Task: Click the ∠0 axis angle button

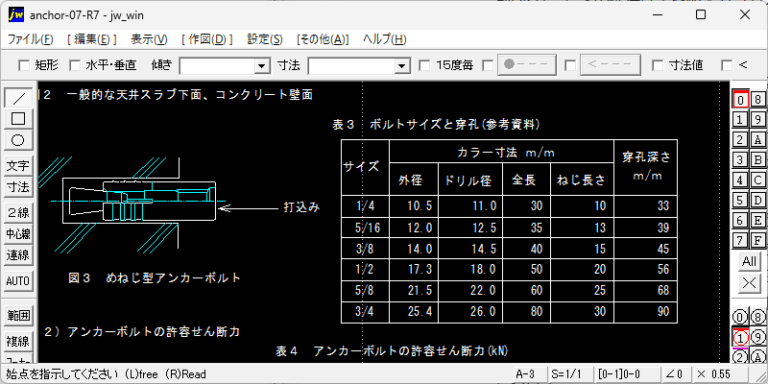Action: click(x=675, y=374)
